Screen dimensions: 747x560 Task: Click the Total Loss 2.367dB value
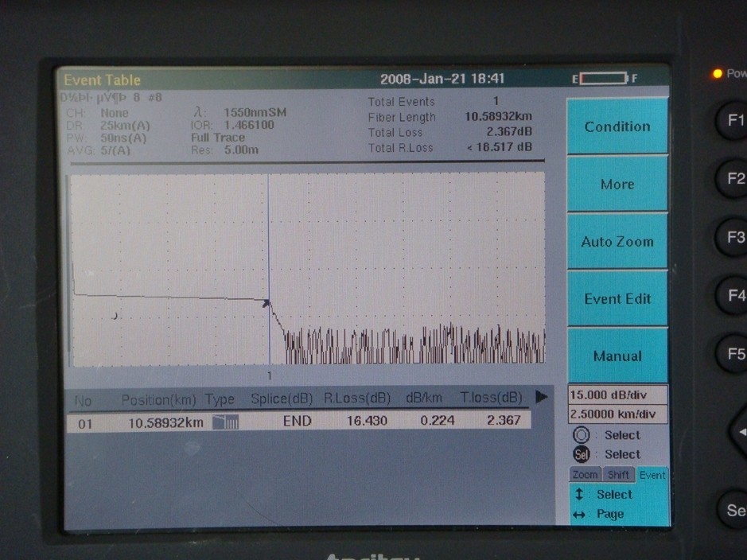pos(509,132)
